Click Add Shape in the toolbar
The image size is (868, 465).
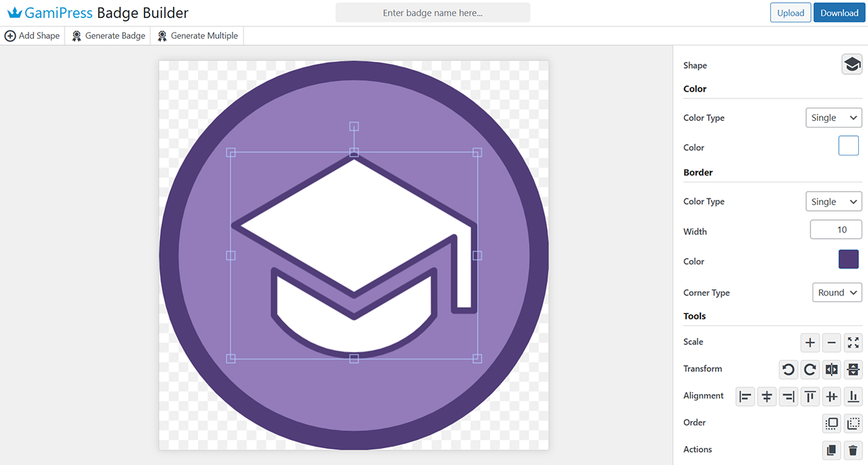(33, 36)
